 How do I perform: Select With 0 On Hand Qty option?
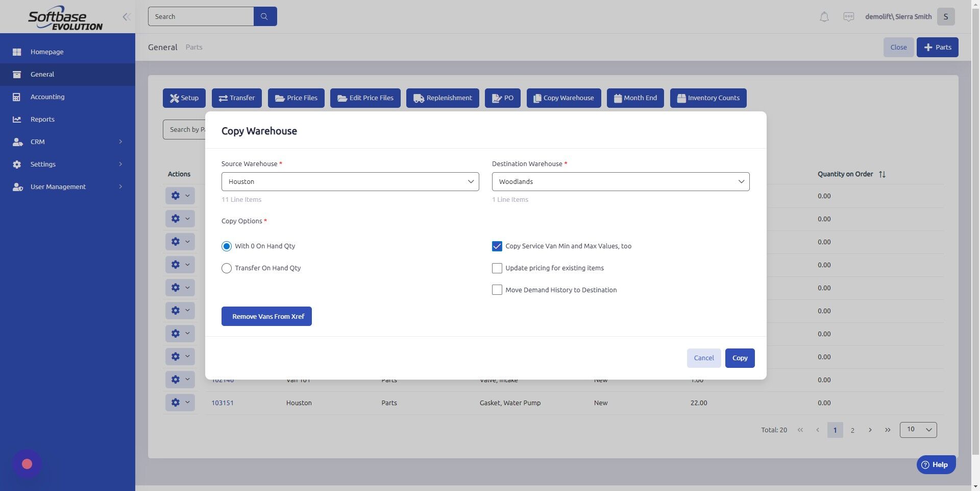coord(227,246)
